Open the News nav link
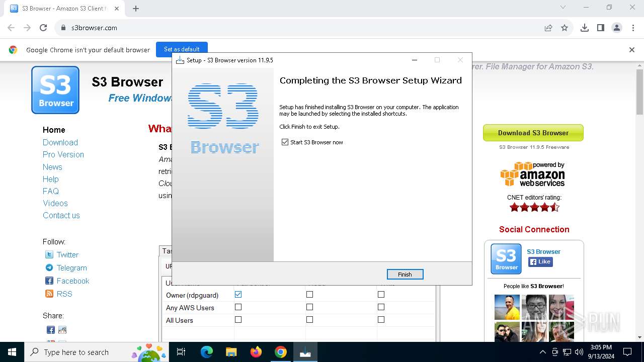644x362 pixels. point(52,167)
